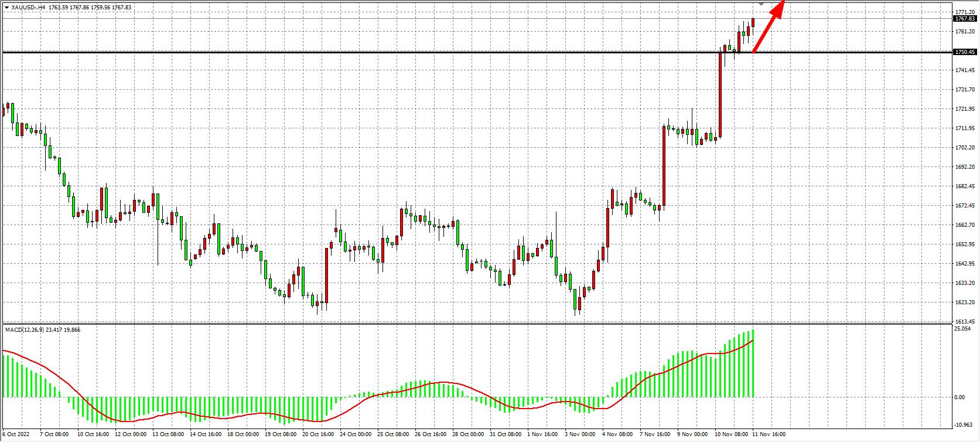Click the 1692.45 price on the scale
980x442 pixels.
[964, 167]
